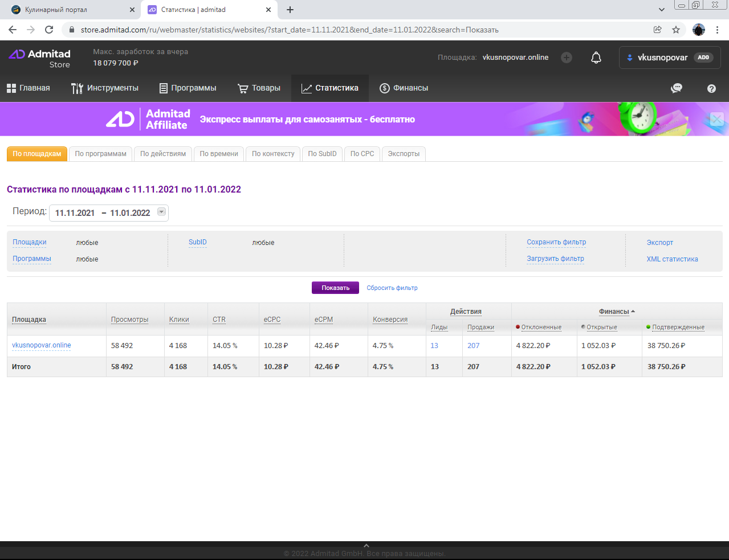This screenshot has height=560, width=729.
Task: Open the notifications bell
Action: tap(596, 58)
